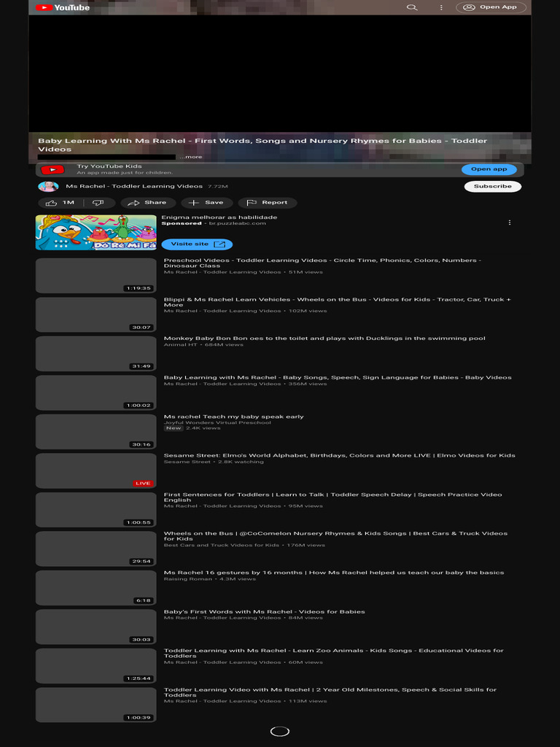Click the video player area
Screen dimensions: 560x747
pos(280,74)
